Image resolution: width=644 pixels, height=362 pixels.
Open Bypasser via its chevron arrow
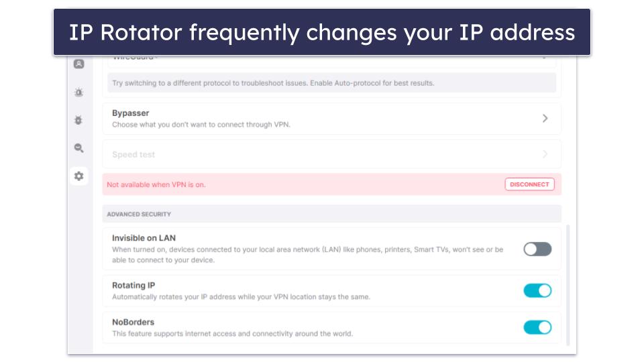[545, 118]
